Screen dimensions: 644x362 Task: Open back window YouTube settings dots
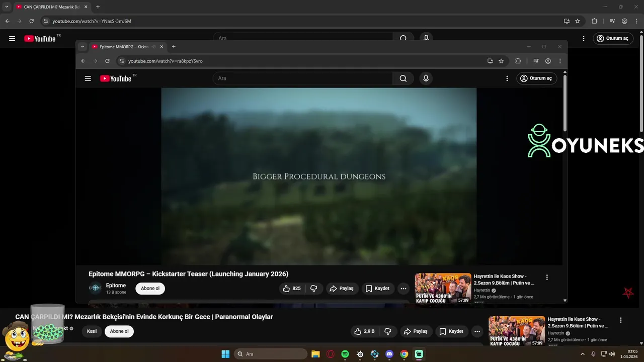(x=584, y=39)
